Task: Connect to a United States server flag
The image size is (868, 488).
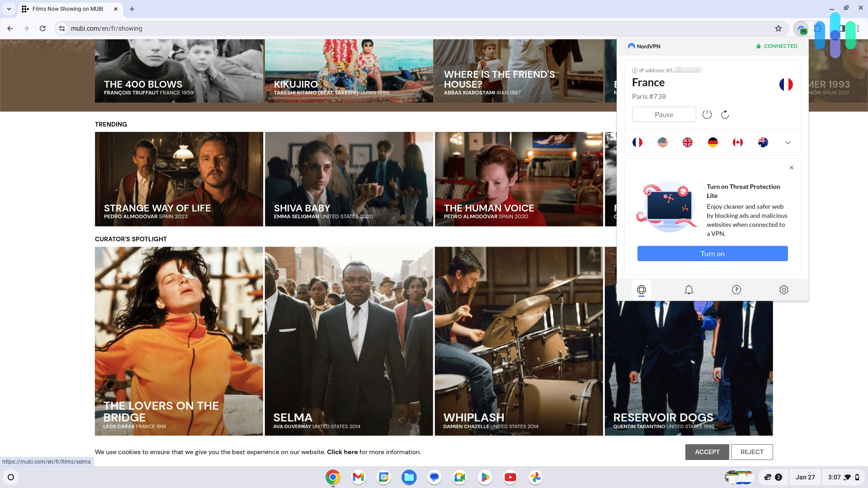Action: point(663,142)
